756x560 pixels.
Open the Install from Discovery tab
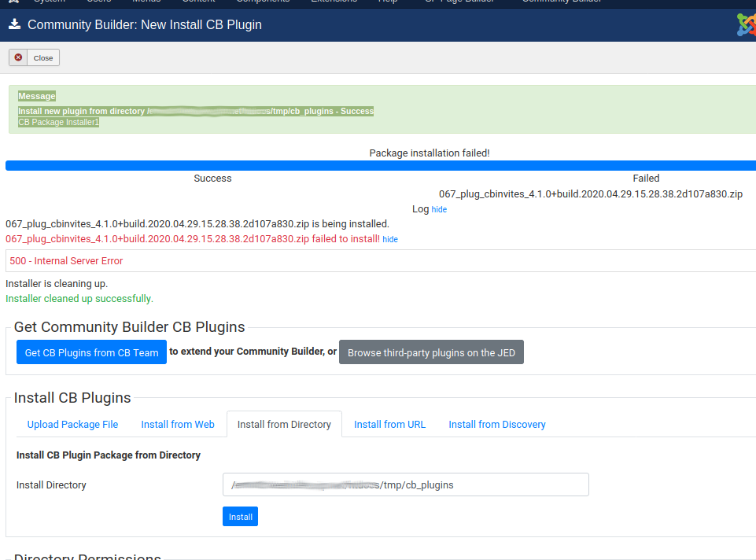pos(497,425)
